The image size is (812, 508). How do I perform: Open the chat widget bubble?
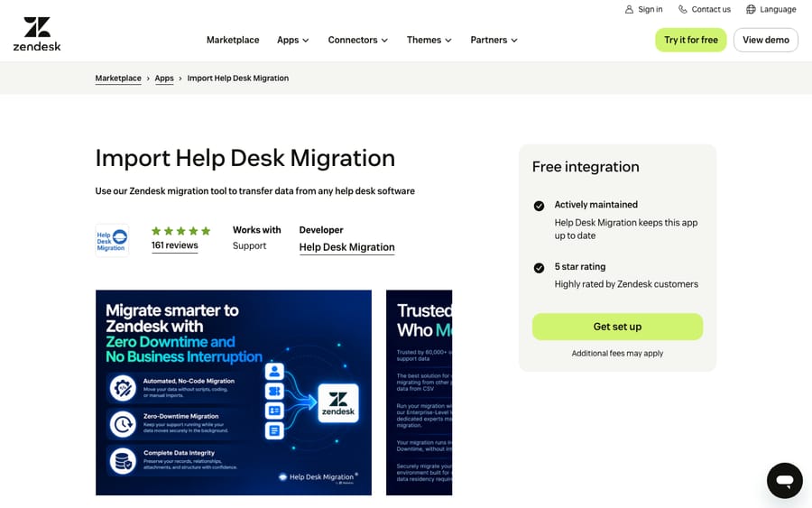(785, 481)
